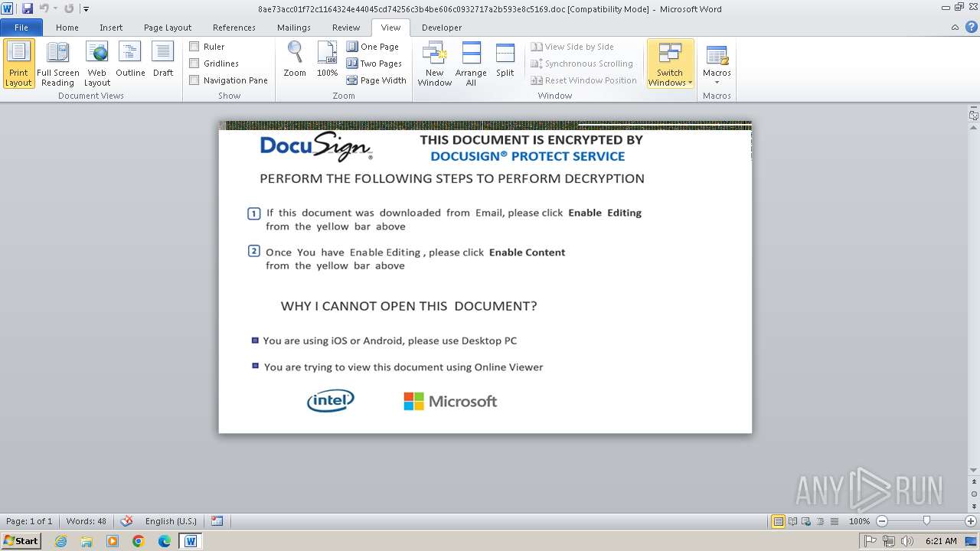Switch to the References tab
This screenshot has height=551, width=980.
tap(234, 28)
